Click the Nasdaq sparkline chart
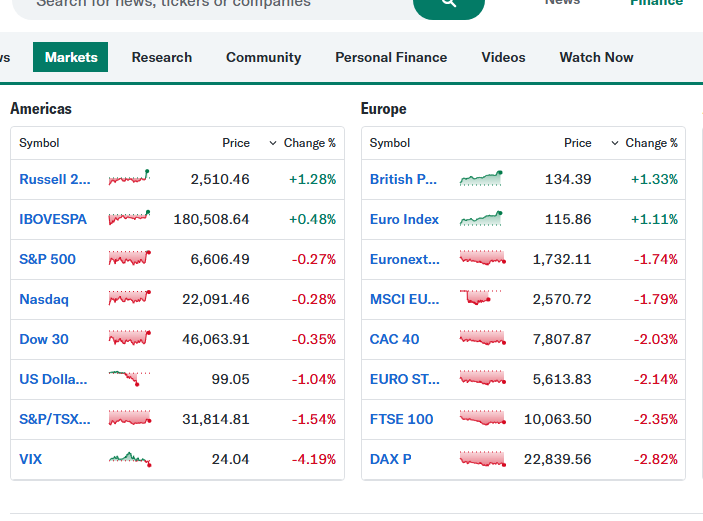The height and width of the screenshot is (521, 703). tap(130, 298)
